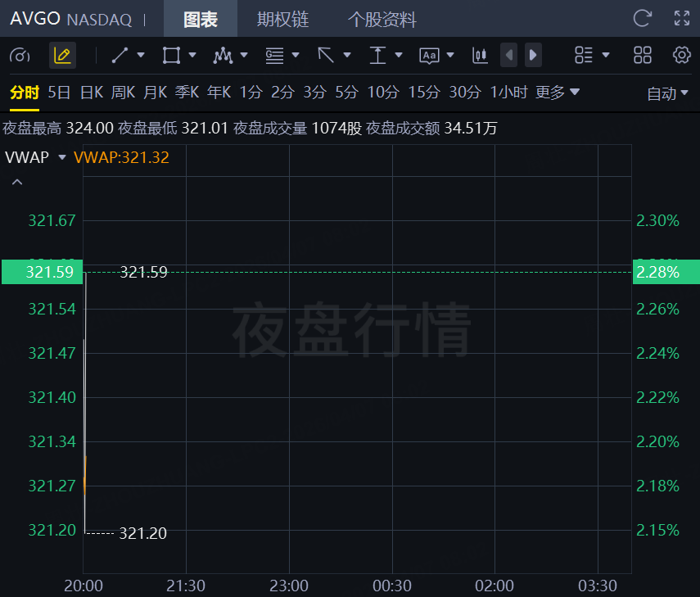Viewport: 700px width, 597px height.
Task: Click the refresh chart icon
Action: click(x=643, y=18)
